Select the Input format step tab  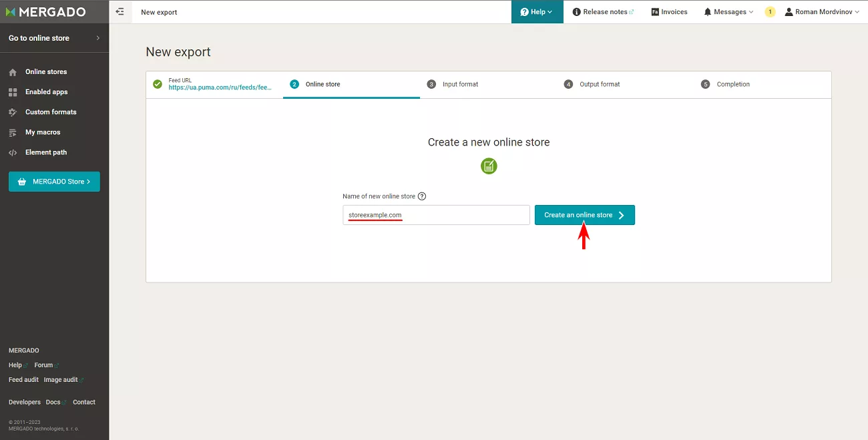coord(489,84)
